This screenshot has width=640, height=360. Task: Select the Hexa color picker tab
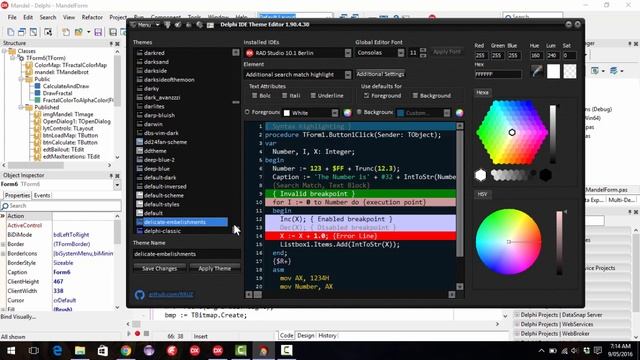[x=482, y=93]
